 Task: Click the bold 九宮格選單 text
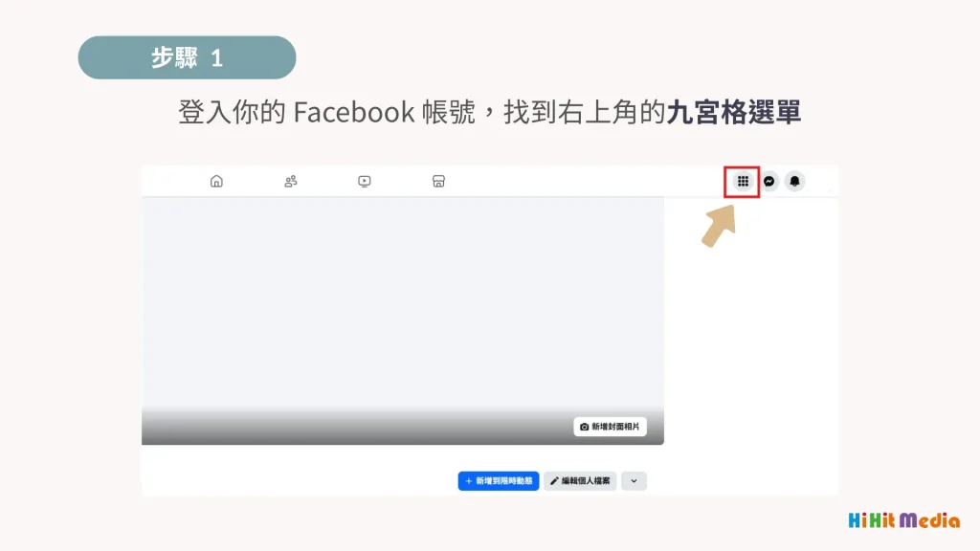[734, 113]
